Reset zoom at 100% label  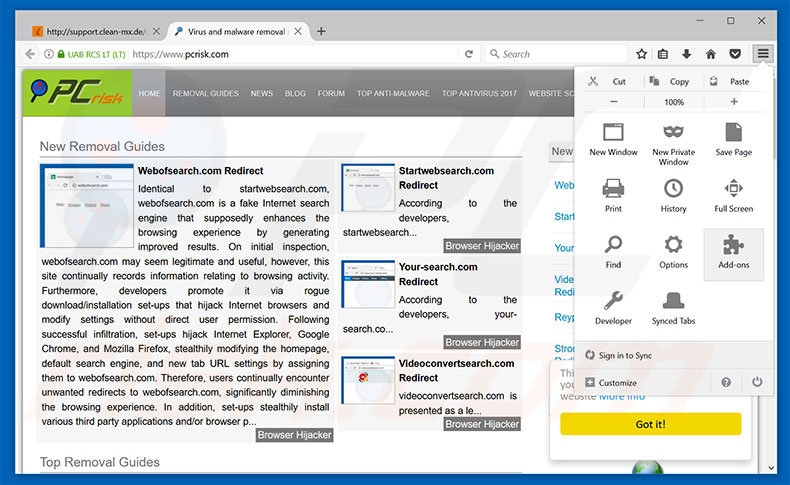(x=674, y=102)
